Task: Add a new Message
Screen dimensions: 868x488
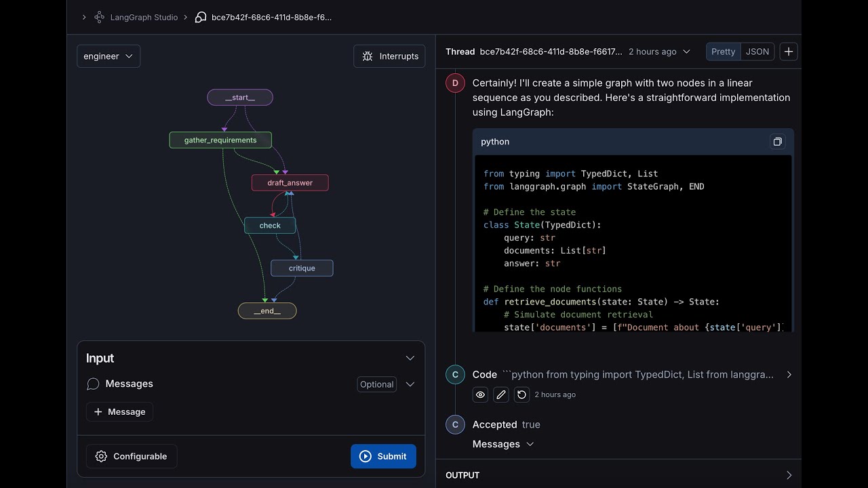Action: tap(119, 411)
